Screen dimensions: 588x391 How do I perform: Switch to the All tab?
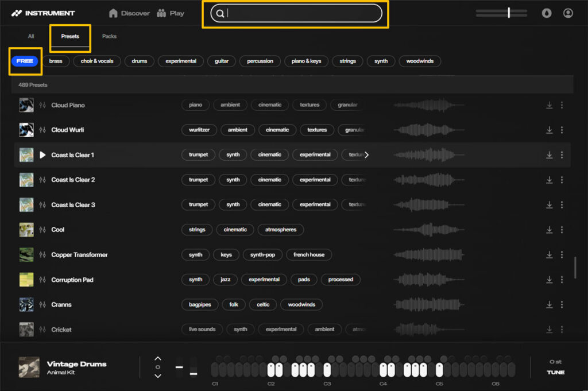point(31,36)
